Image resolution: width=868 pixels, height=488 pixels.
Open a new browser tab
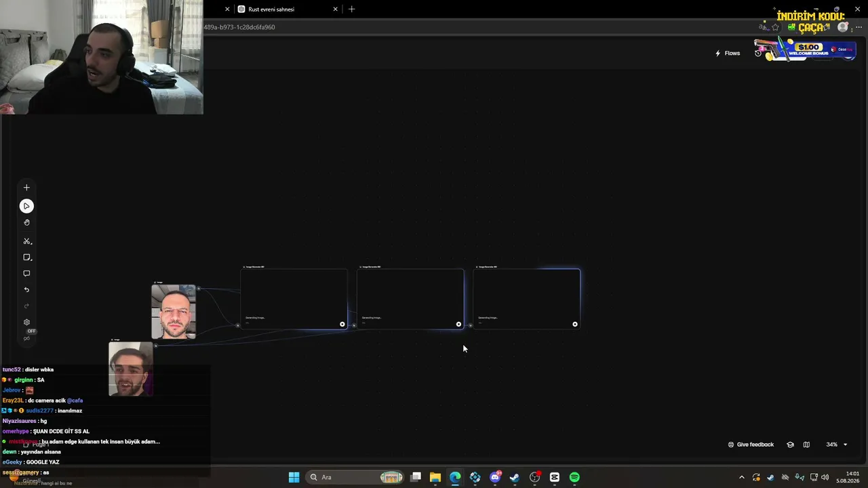click(x=351, y=9)
